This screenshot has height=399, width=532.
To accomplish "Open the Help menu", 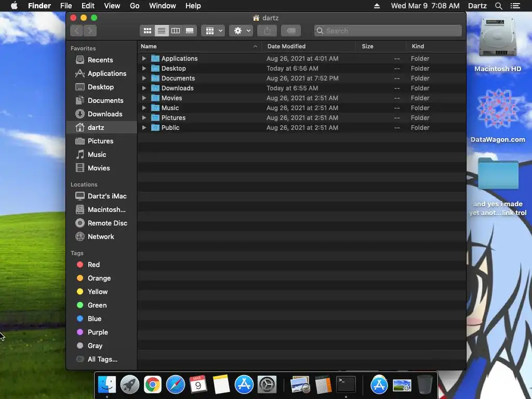I will point(193,6).
